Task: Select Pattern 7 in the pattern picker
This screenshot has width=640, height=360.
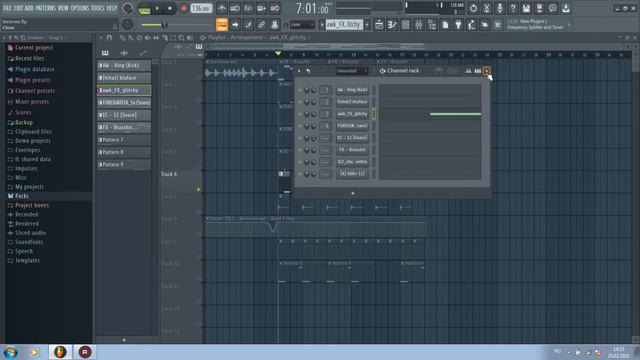Action: (x=124, y=140)
